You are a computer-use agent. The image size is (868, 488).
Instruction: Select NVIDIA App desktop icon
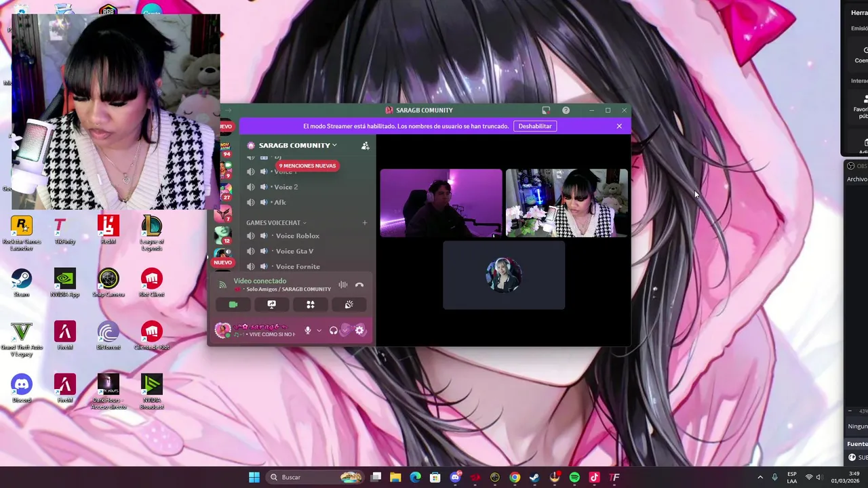[x=64, y=283]
